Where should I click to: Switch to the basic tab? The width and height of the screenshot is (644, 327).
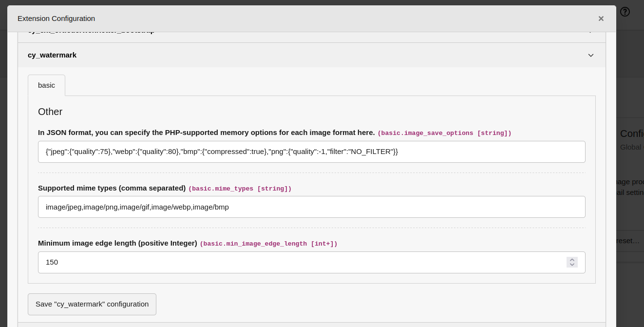[46, 85]
